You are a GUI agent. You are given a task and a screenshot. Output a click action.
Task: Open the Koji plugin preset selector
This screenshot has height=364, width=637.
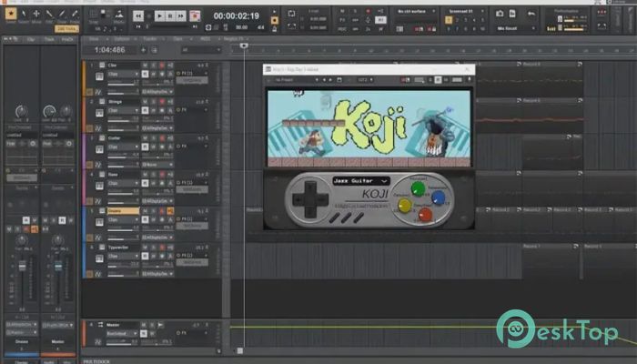pos(295,80)
